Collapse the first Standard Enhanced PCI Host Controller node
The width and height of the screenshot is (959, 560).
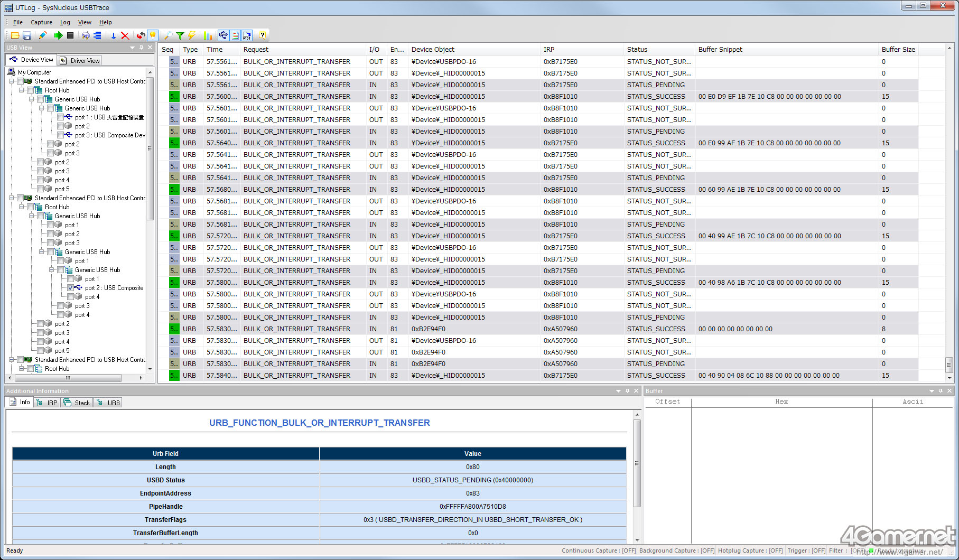12,81
